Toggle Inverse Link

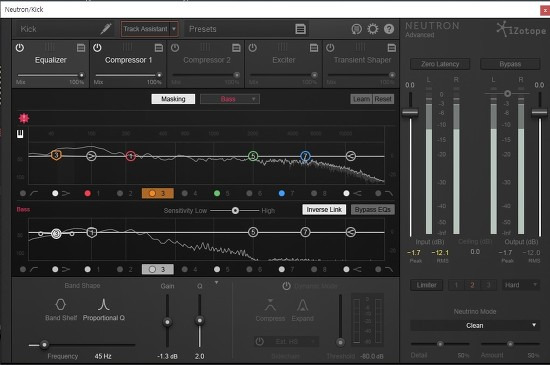click(x=324, y=210)
